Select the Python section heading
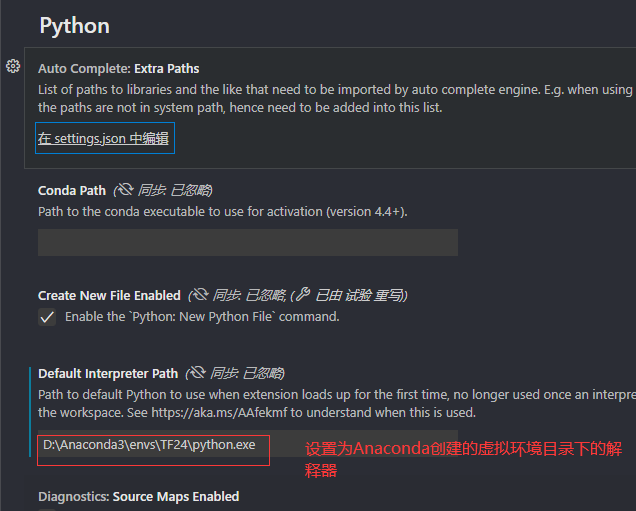 [x=75, y=26]
